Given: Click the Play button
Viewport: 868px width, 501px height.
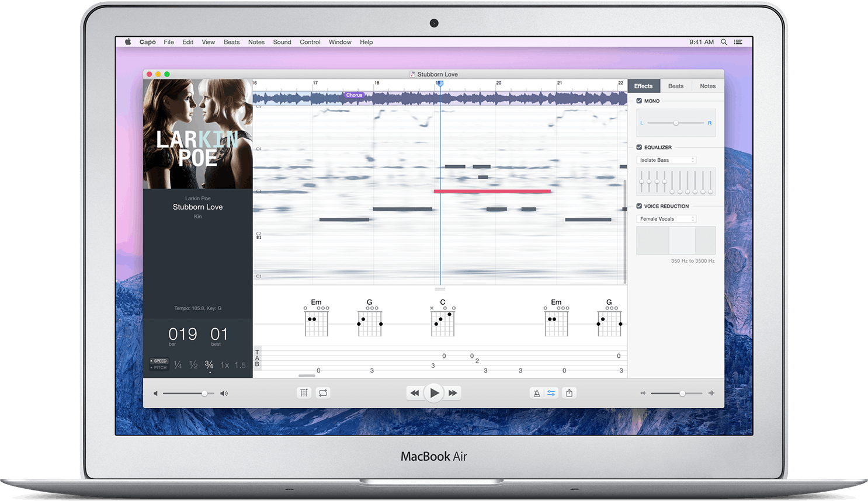Looking at the screenshot, I should [434, 393].
